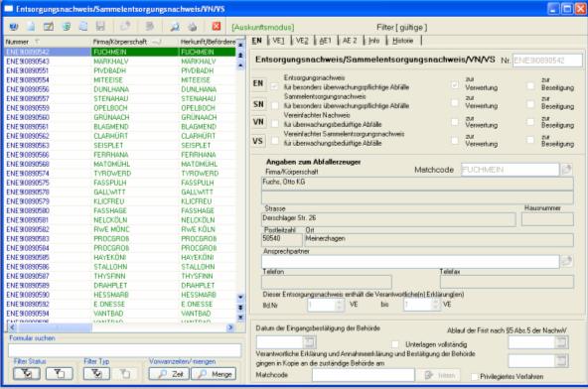Screen dimensions: 588x389
Task: Switch to the Historie tab
Action: coord(402,41)
